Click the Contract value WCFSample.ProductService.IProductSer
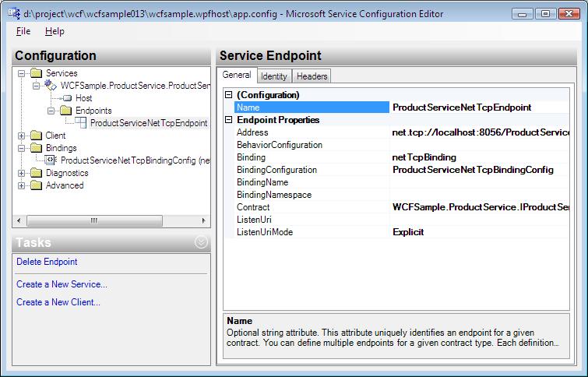 pos(479,207)
